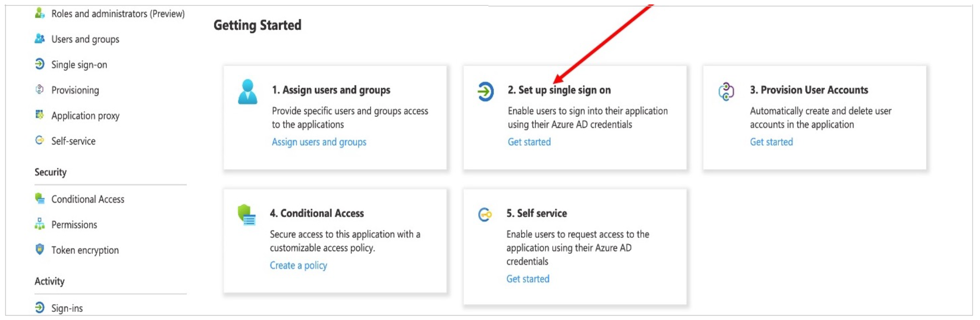Click the Application proxy icon
980x320 pixels.
coord(40,115)
